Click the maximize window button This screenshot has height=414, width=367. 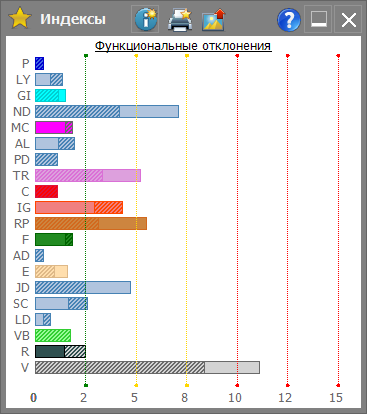(318, 19)
